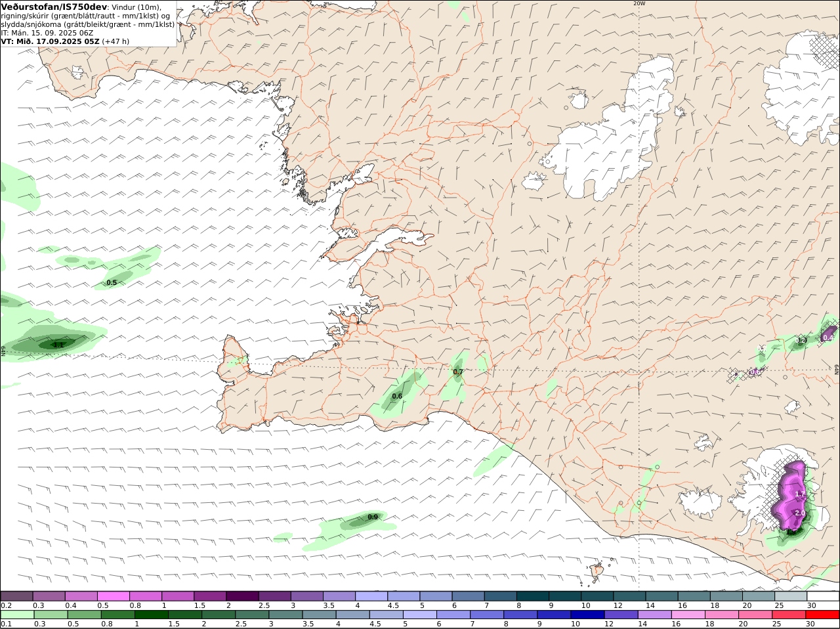Select bottom legend 5 light lilac swatch
The image size is (840, 629).
(x=419, y=615)
